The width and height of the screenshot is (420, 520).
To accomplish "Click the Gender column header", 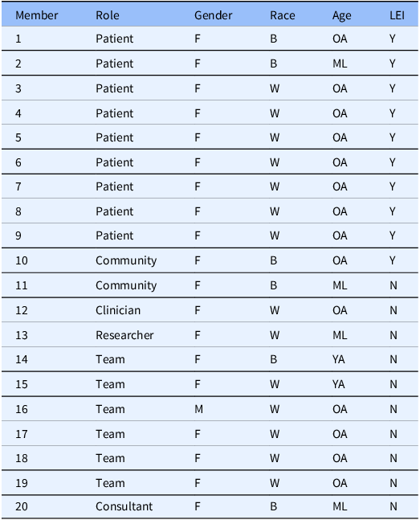I will click(213, 15).
